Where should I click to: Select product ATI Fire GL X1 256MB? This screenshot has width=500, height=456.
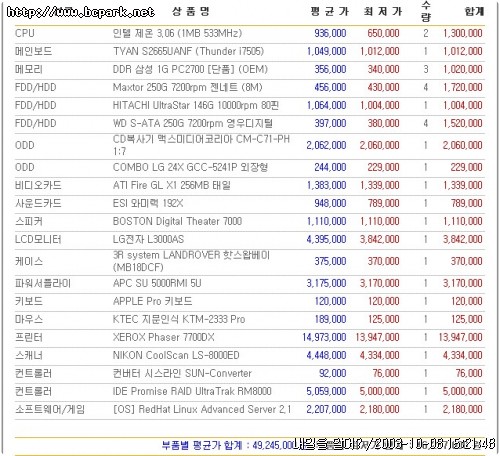[x=171, y=185]
